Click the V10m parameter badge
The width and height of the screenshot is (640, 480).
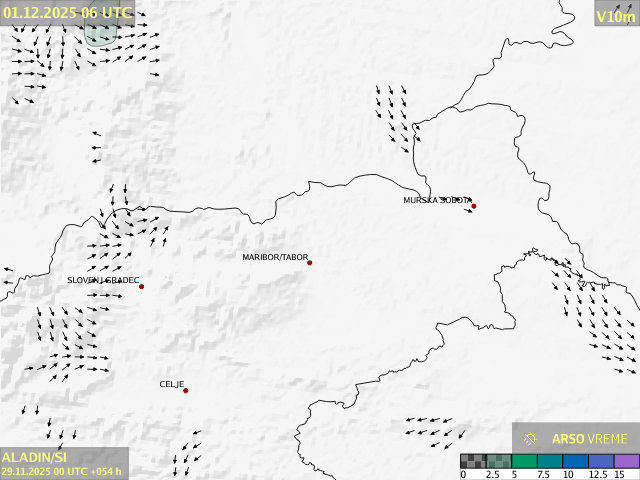615,16
